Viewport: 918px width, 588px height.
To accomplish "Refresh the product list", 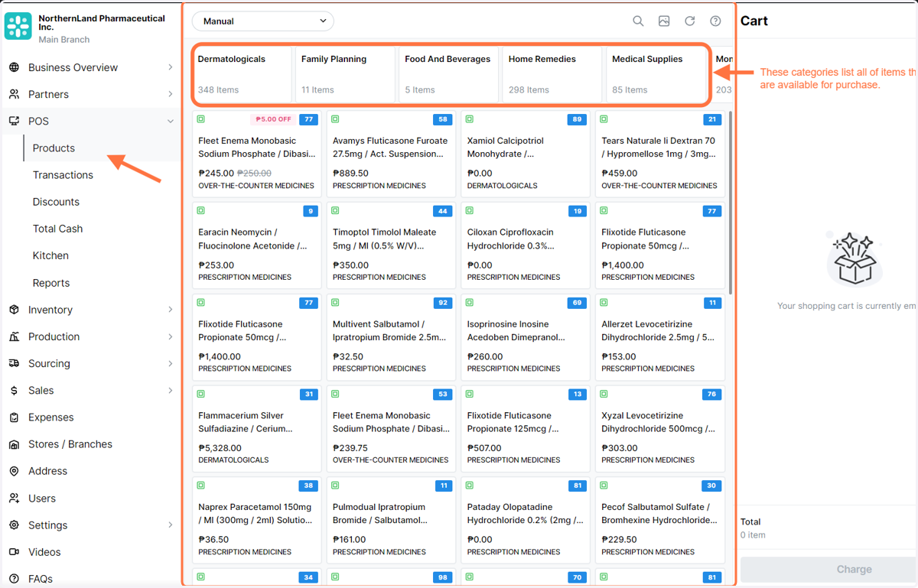I will point(689,21).
